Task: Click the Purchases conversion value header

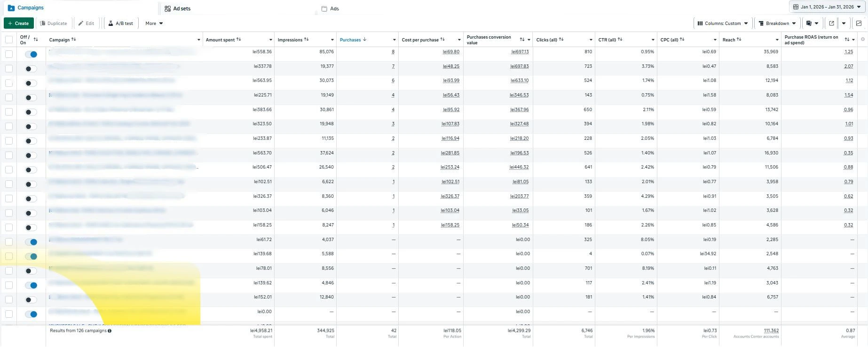Action: pyautogui.click(x=489, y=40)
